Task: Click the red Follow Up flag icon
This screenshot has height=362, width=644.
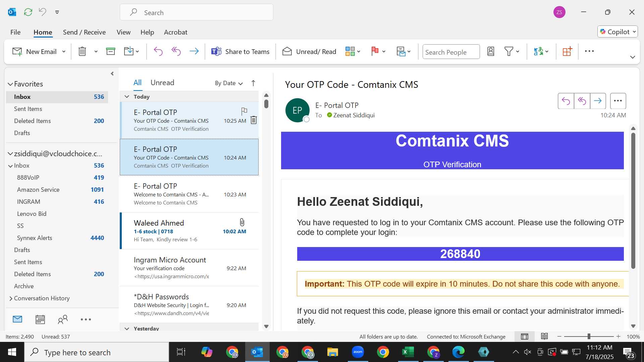Action: (x=375, y=51)
